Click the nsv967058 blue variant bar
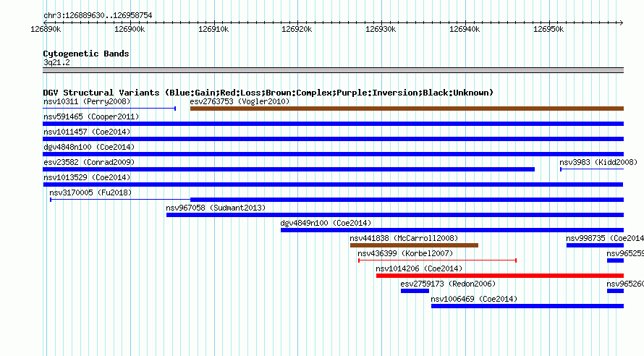The image size is (644, 356). [x=394, y=215]
